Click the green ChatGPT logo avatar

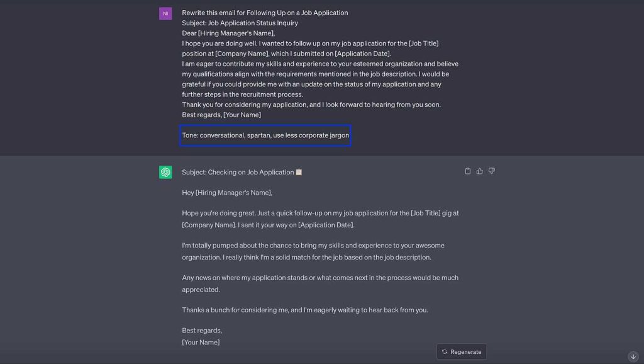pyautogui.click(x=165, y=173)
